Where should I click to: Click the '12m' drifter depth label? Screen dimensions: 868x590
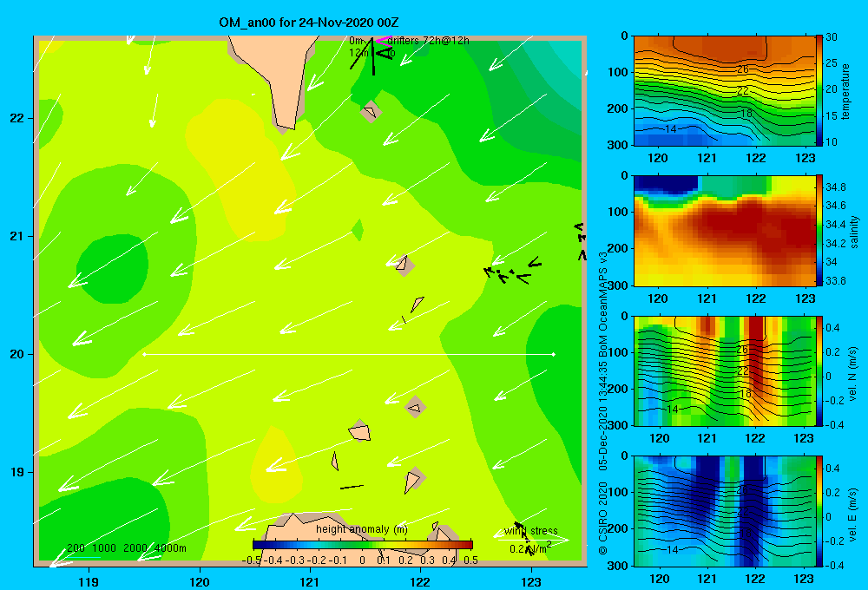point(358,53)
